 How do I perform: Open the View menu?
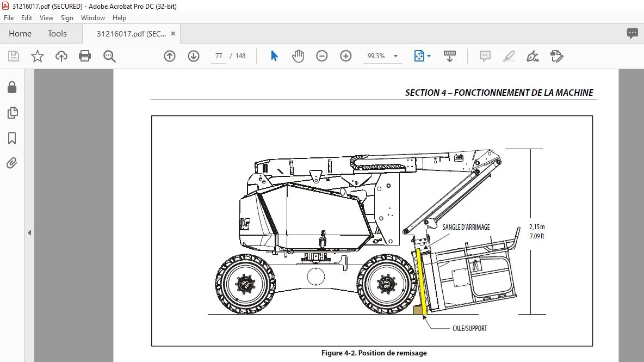[x=46, y=17]
